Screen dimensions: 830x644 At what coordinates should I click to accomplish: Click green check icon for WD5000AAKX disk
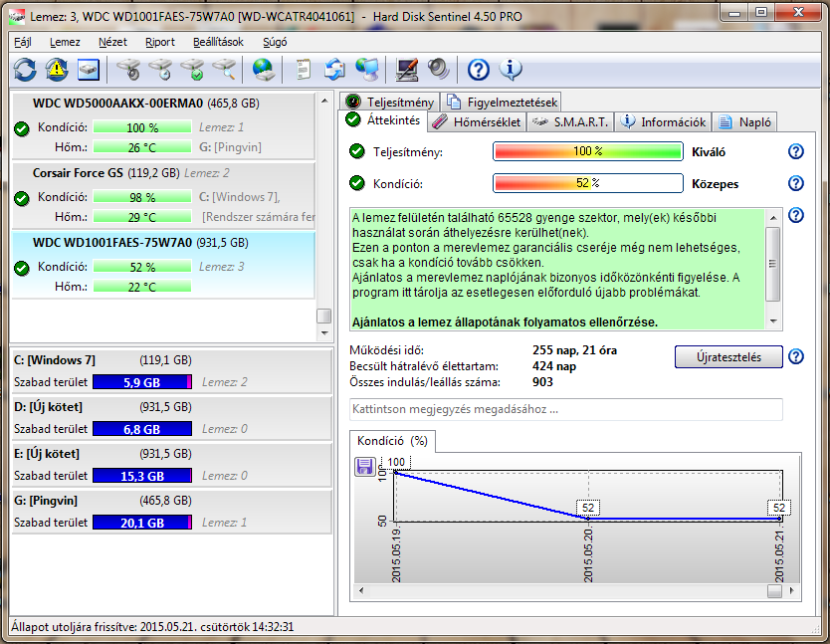point(22,128)
